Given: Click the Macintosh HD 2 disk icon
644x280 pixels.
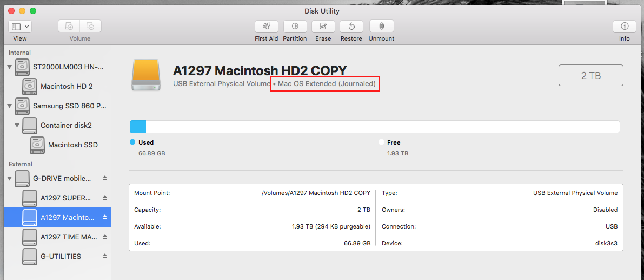Looking at the screenshot, I should point(30,86).
